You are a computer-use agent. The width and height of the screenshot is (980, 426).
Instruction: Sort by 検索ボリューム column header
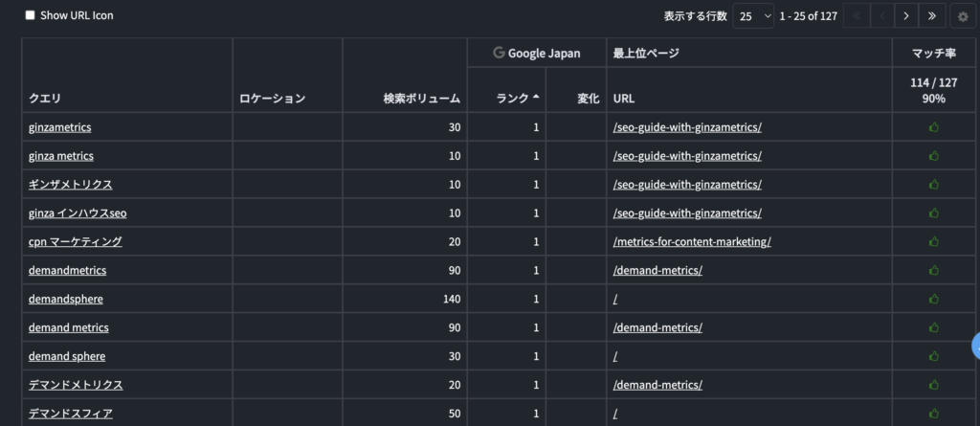(421, 98)
